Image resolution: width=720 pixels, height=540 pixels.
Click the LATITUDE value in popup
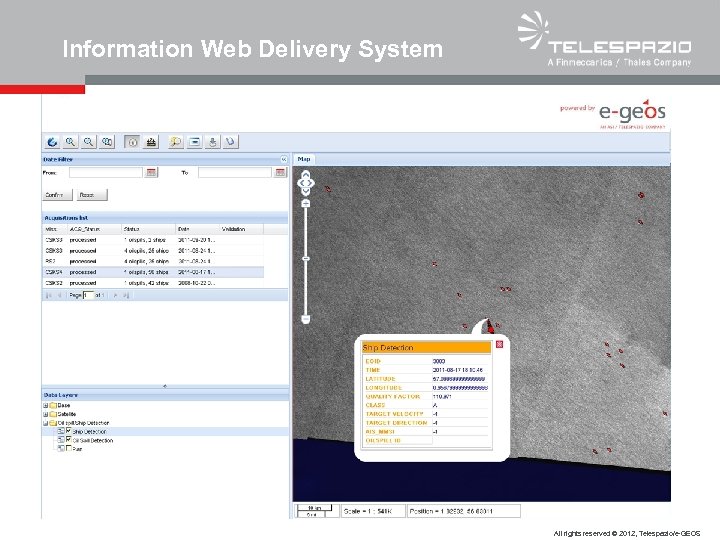click(459, 379)
